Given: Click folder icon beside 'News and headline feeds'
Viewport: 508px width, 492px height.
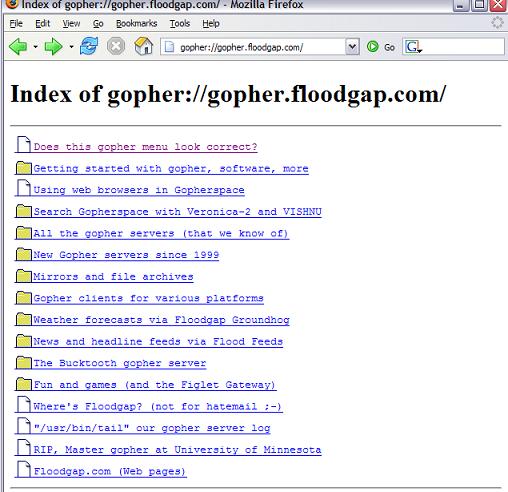Looking at the screenshot, I should click(x=24, y=341).
